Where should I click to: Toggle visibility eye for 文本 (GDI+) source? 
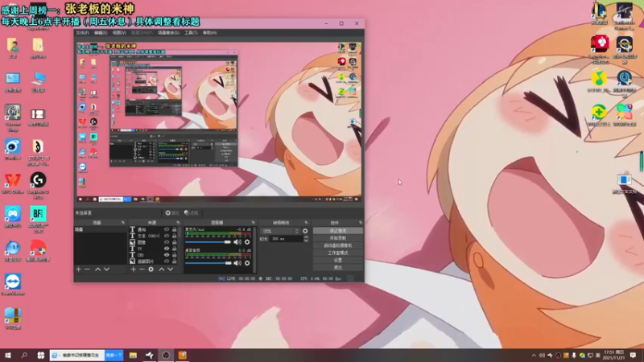tap(167, 236)
